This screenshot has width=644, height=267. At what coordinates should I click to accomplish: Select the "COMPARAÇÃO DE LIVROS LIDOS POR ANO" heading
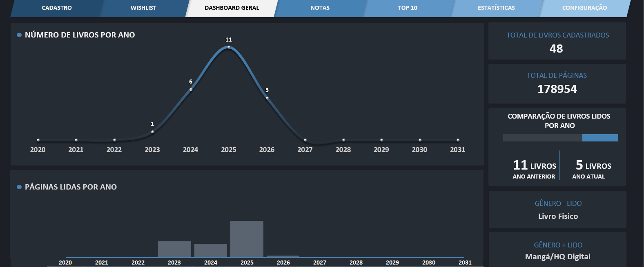pos(559,121)
